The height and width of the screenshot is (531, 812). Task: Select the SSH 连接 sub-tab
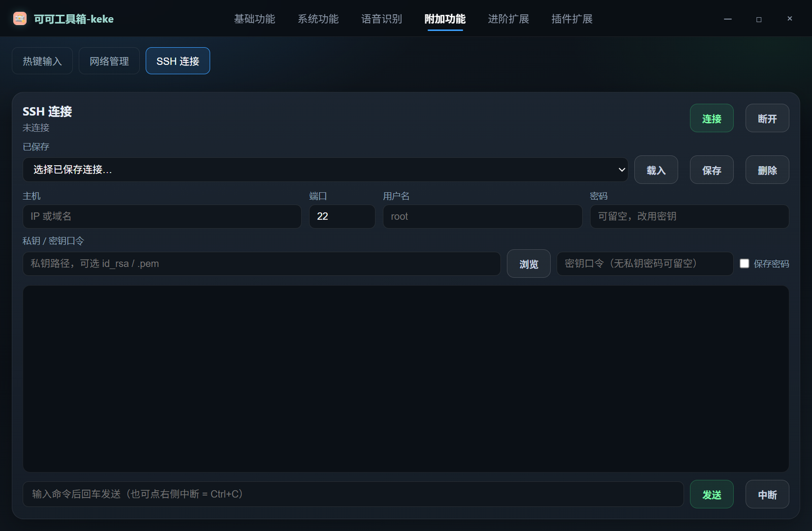click(178, 61)
